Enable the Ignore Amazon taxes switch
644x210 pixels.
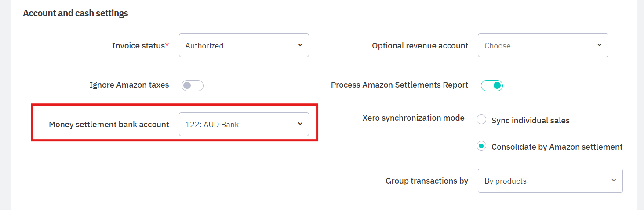193,85
